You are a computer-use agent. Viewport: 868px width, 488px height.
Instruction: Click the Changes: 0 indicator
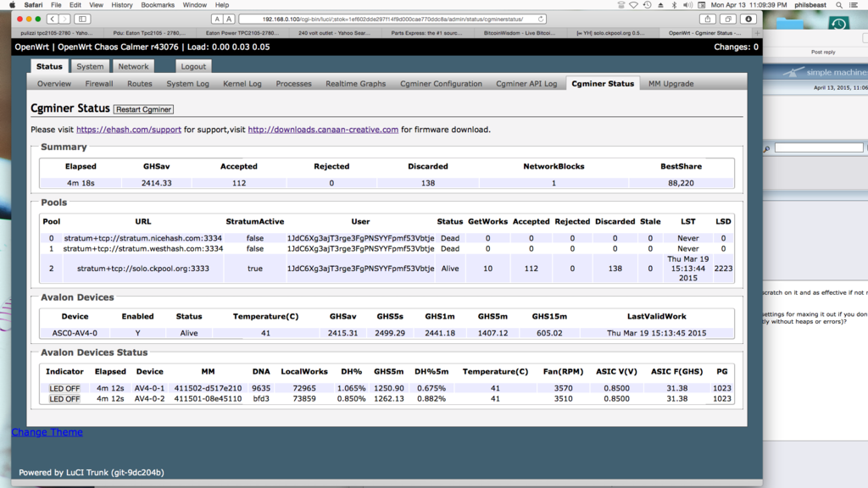pyautogui.click(x=736, y=47)
